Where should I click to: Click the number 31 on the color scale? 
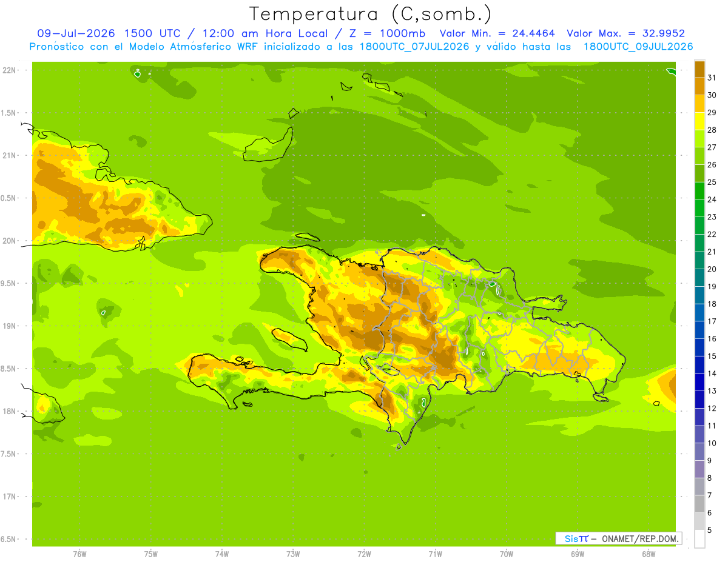pos(712,78)
